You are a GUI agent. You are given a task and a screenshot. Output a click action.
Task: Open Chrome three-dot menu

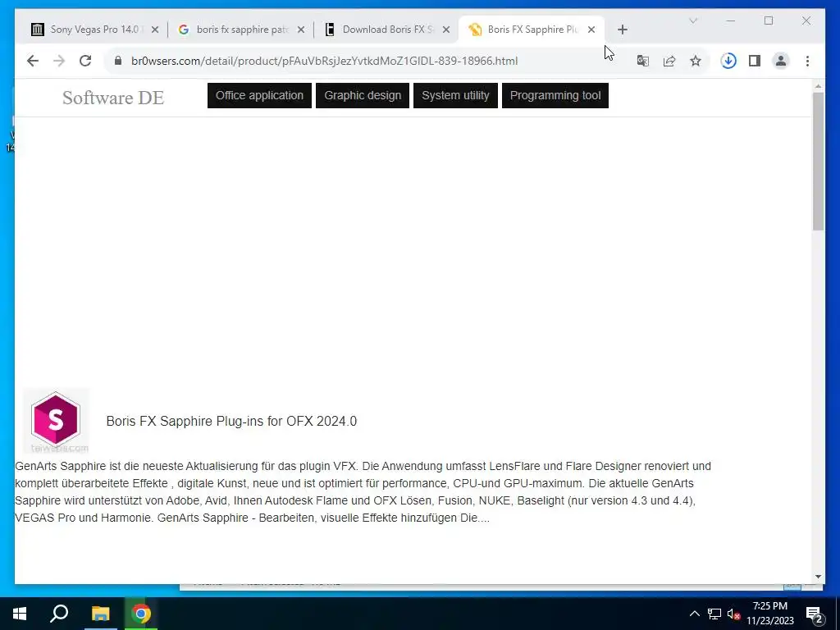[807, 61]
